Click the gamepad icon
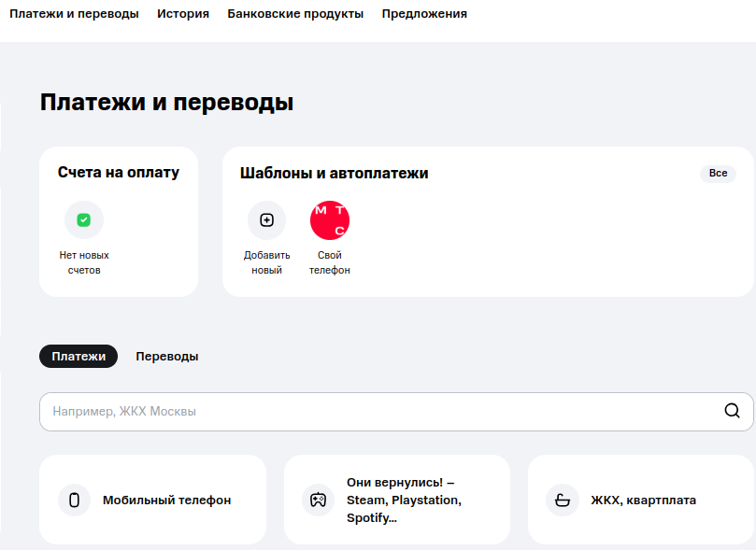This screenshot has height=550, width=756. coord(319,500)
